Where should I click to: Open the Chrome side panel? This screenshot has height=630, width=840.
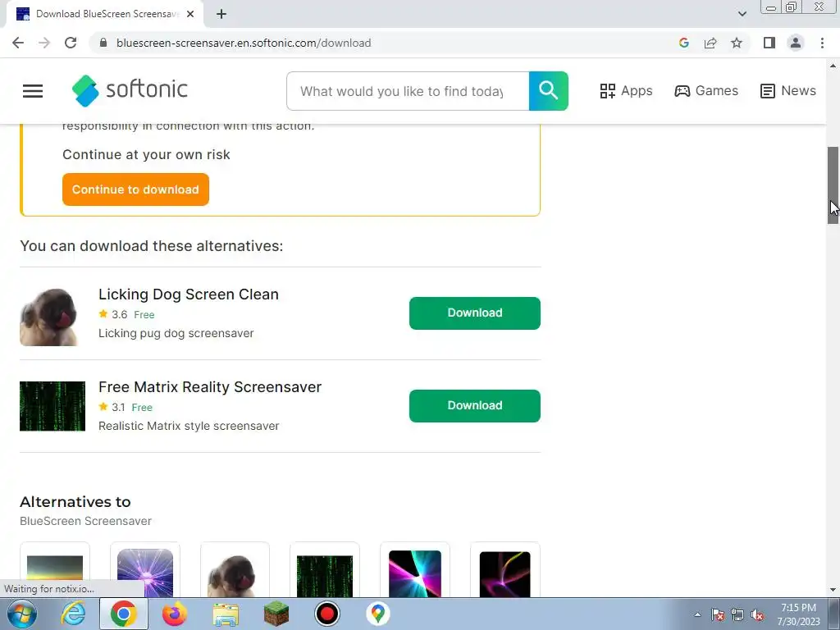point(769,43)
